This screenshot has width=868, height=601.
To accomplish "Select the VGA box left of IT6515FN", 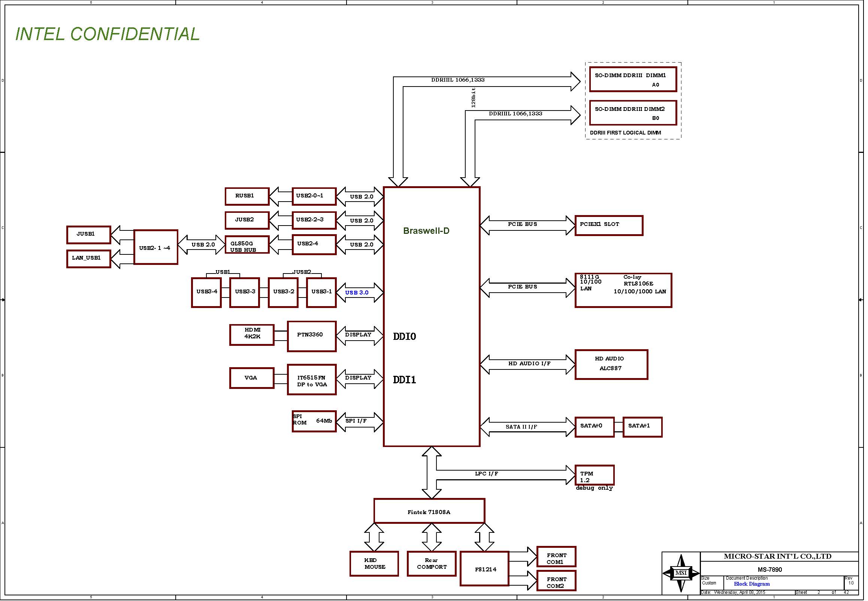I will coord(252,378).
